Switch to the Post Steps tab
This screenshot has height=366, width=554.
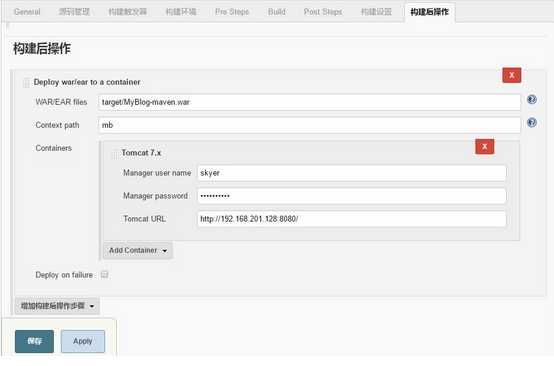click(323, 12)
